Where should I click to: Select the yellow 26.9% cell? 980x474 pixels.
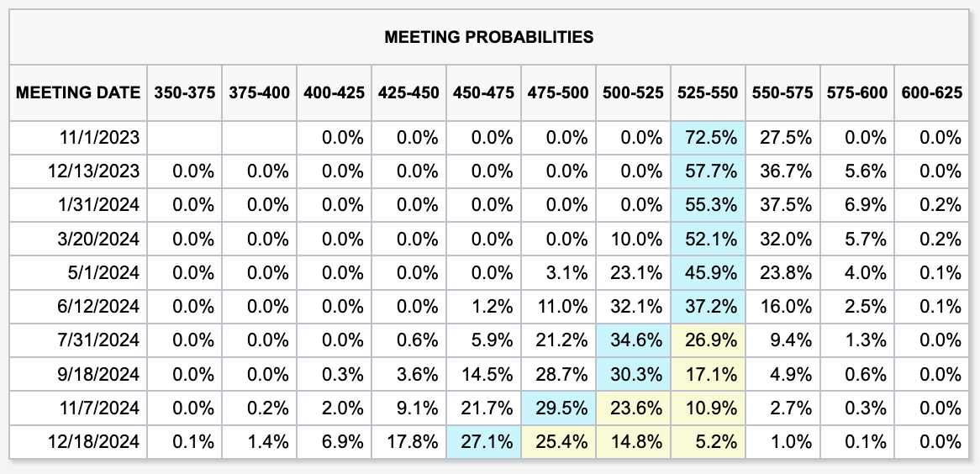point(708,340)
